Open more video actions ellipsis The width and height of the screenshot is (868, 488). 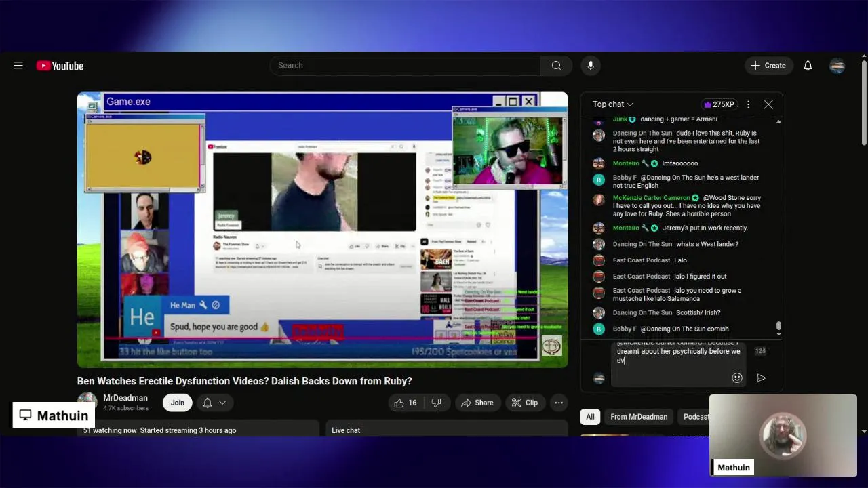click(x=559, y=403)
